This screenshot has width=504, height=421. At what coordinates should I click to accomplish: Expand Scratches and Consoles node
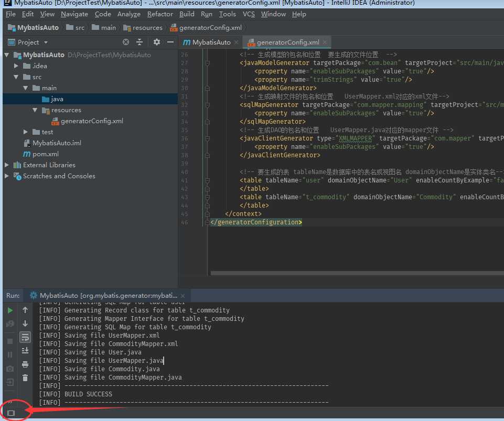pyautogui.click(x=6, y=176)
